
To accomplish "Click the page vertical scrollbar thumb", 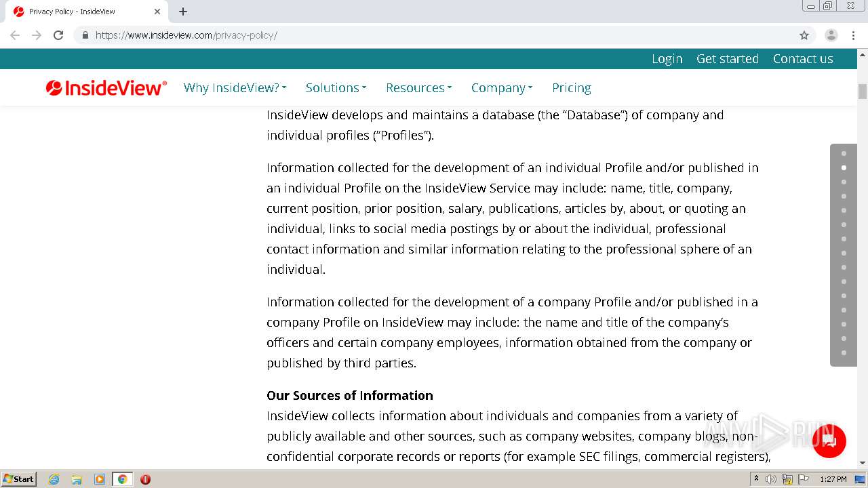I will [863, 91].
